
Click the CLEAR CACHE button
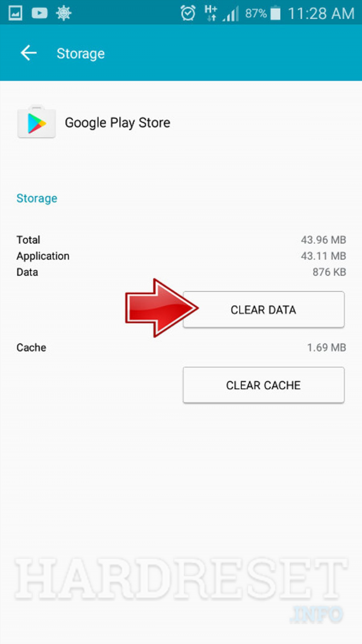click(x=264, y=385)
